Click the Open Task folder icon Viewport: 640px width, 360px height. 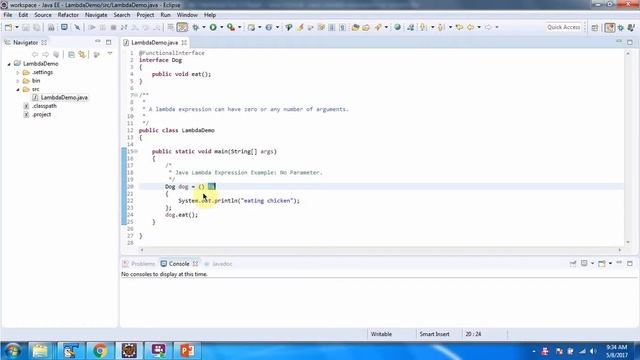pyautogui.click(x=366, y=27)
